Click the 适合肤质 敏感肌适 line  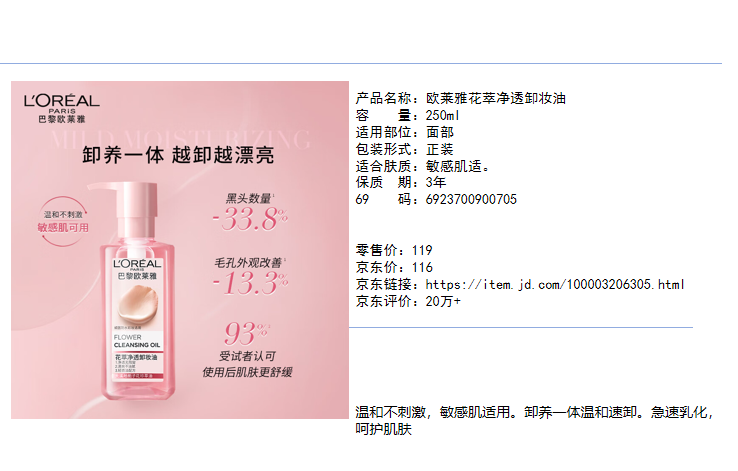coord(423,166)
